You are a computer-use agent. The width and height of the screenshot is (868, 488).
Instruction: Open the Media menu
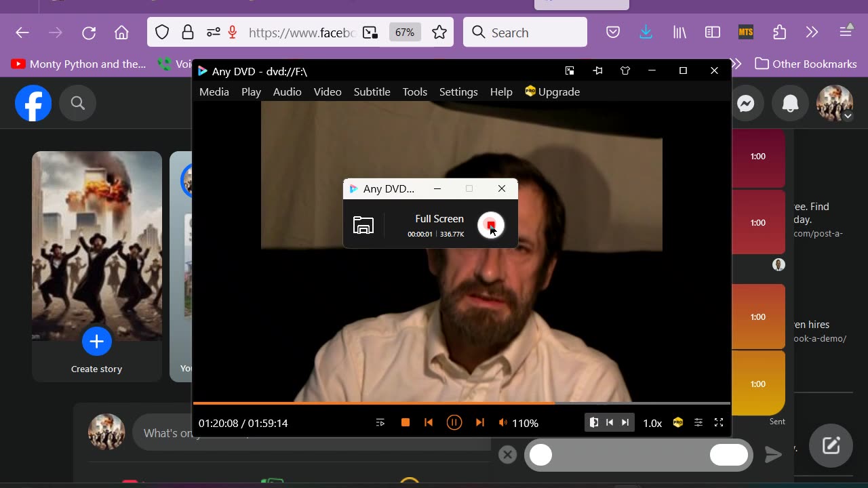214,91
